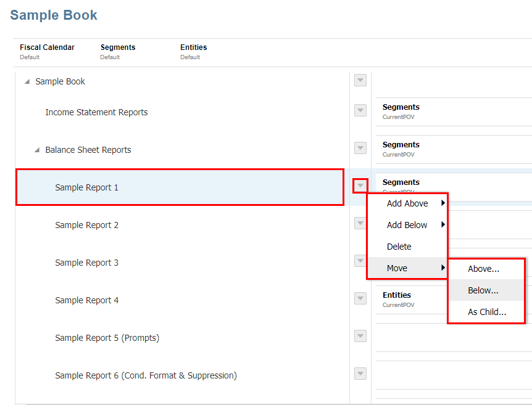Viewport: 532px width, 405px height.
Task: Click Fiscal Calendar Default POV link
Action: coord(30,57)
